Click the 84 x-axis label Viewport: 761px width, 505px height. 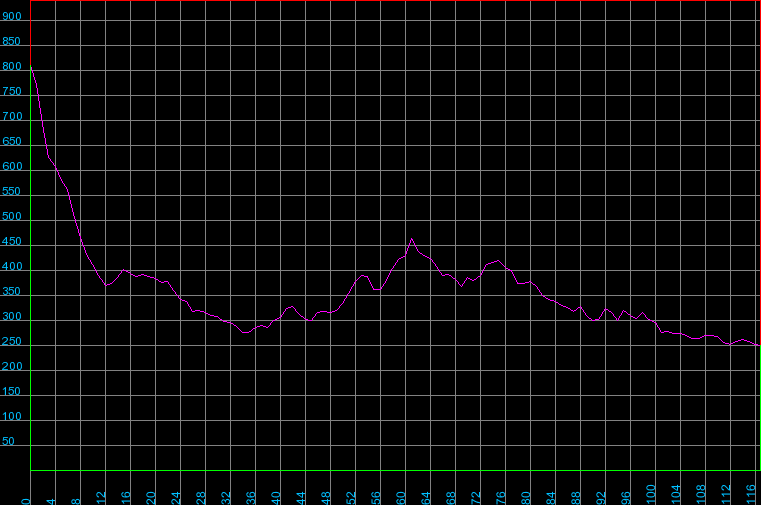click(551, 498)
